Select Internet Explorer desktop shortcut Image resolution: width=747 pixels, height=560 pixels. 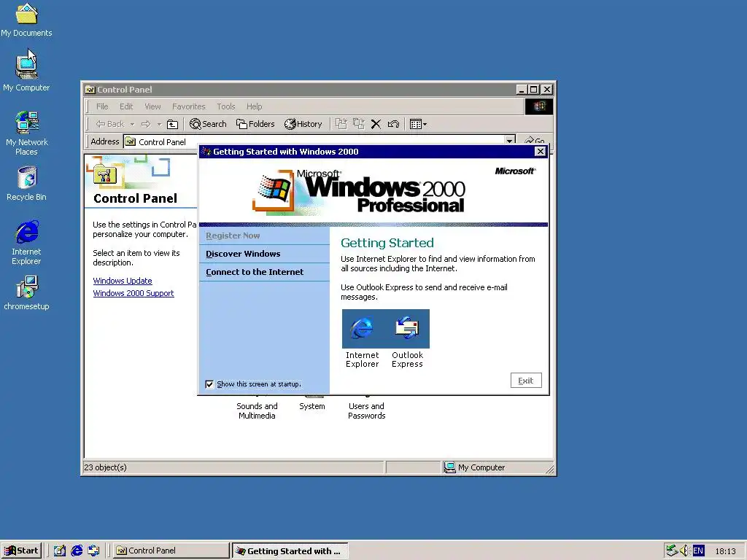coord(27,243)
